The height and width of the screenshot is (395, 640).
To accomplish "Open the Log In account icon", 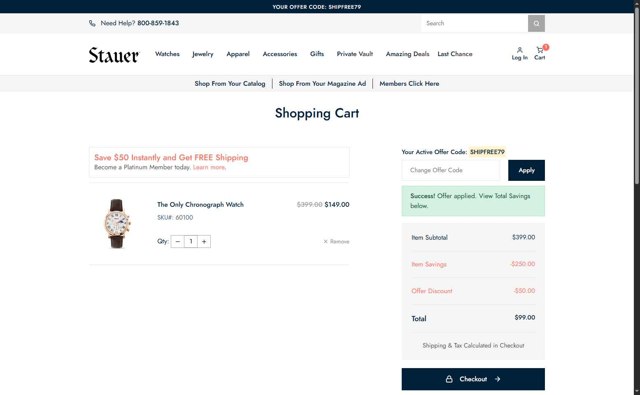I will point(520,53).
